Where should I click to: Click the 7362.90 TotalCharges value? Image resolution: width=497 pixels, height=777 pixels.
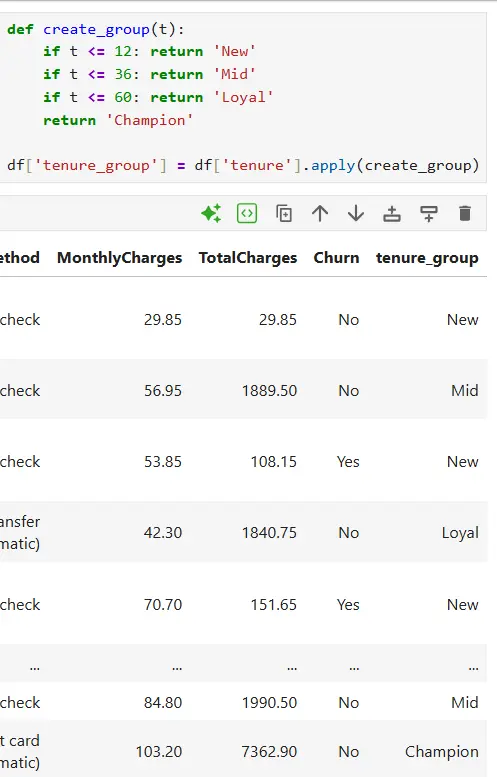click(x=269, y=752)
